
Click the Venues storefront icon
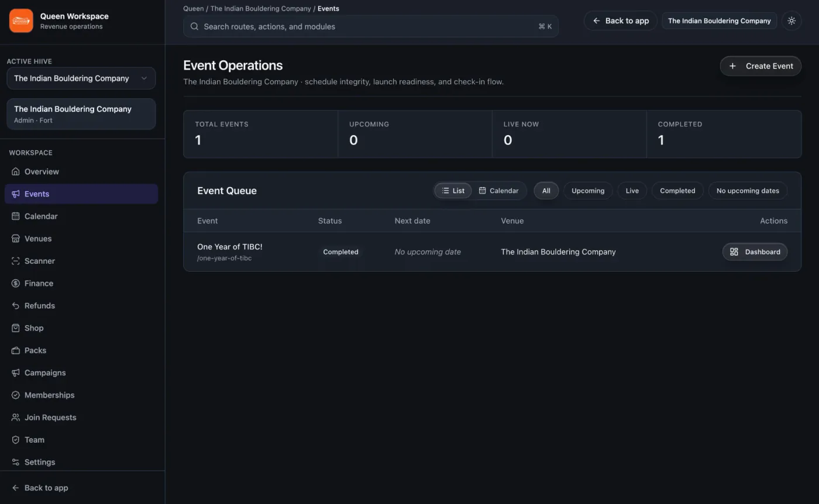pos(16,239)
